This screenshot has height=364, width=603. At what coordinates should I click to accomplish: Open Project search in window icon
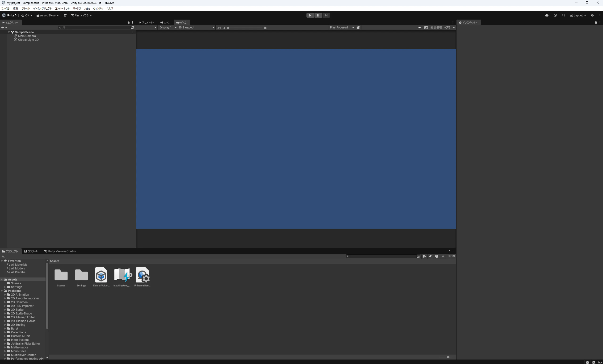[419, 256]
